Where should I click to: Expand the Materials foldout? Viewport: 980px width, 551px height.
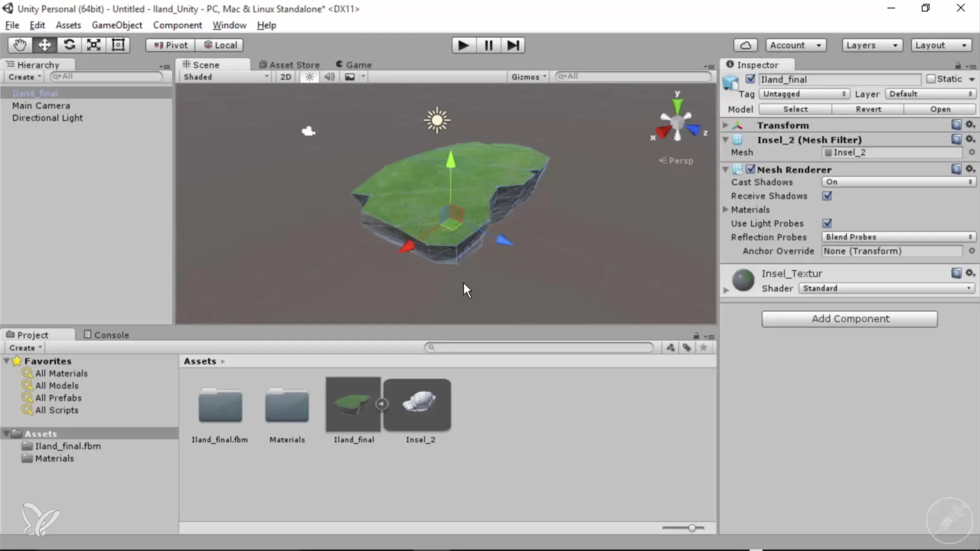[x=725, y=209]
